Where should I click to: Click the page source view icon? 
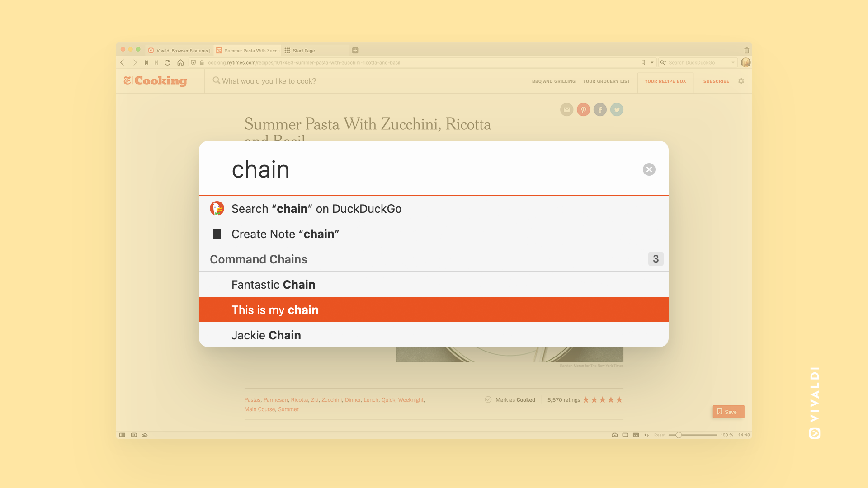(646, 434)
